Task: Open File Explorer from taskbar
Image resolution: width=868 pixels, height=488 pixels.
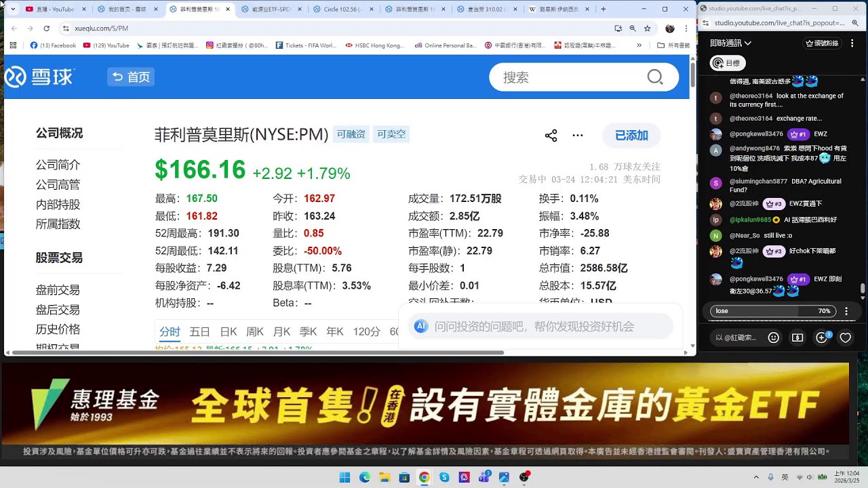Action: [384, 477]
